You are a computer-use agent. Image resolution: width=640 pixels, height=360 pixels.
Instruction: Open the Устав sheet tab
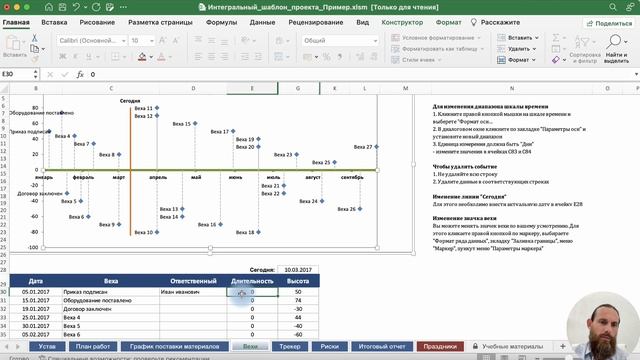(x=47, y=347)
